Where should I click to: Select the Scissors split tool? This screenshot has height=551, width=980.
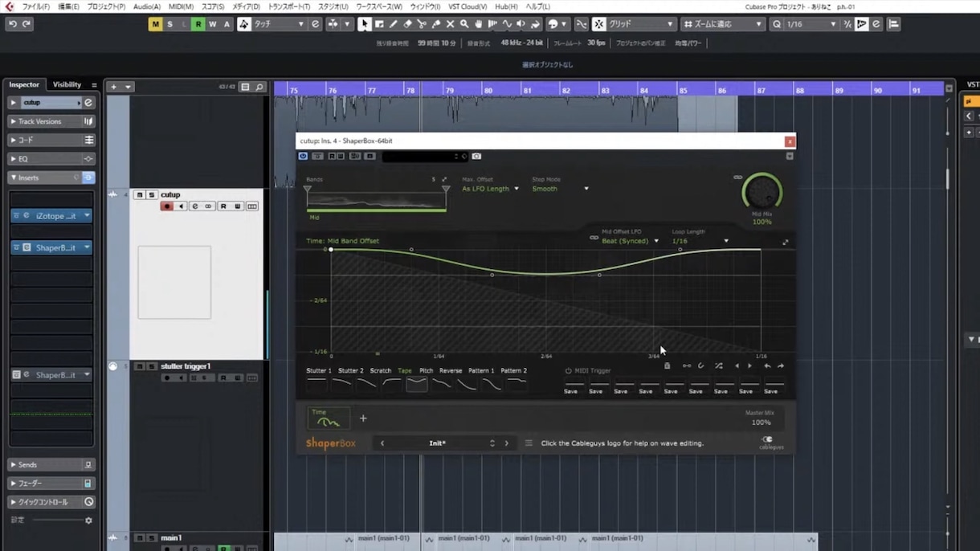click(422, 24)
